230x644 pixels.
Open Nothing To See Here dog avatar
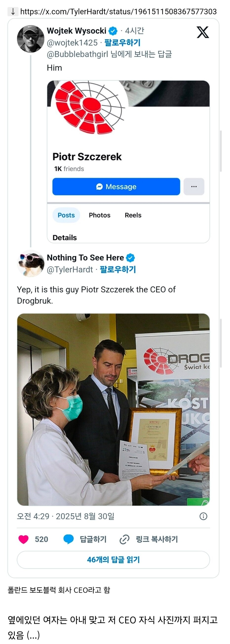click(31, 263)
